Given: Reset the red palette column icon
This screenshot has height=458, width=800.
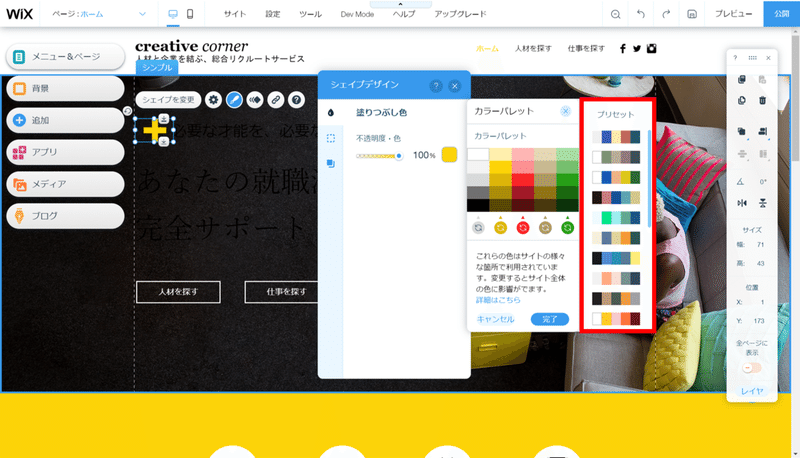Looking at the screenshot, I should [x=523, y=228].
